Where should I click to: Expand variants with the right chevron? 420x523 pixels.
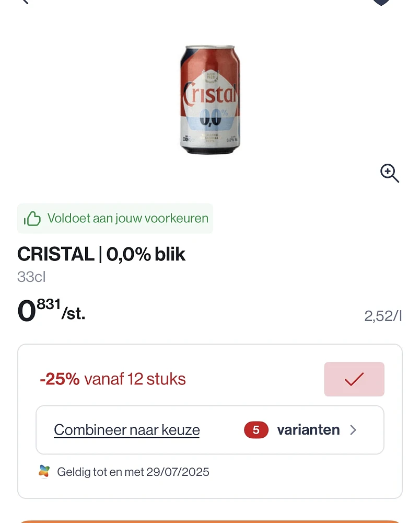point(353,430)
